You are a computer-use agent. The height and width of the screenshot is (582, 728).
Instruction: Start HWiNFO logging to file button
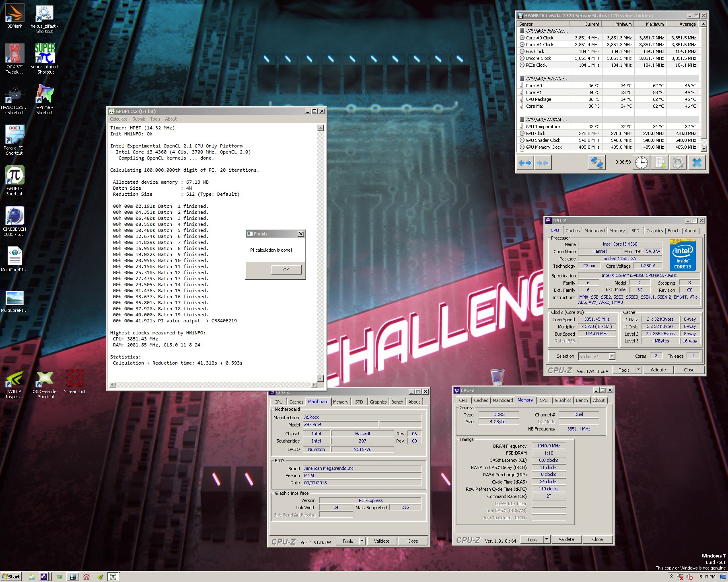pos(660,163)
